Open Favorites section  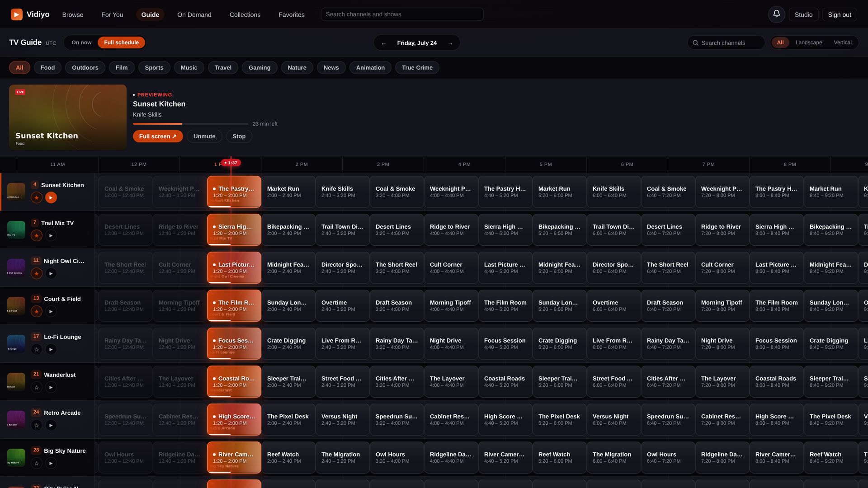pyautogui.click(x=292, y=14)
